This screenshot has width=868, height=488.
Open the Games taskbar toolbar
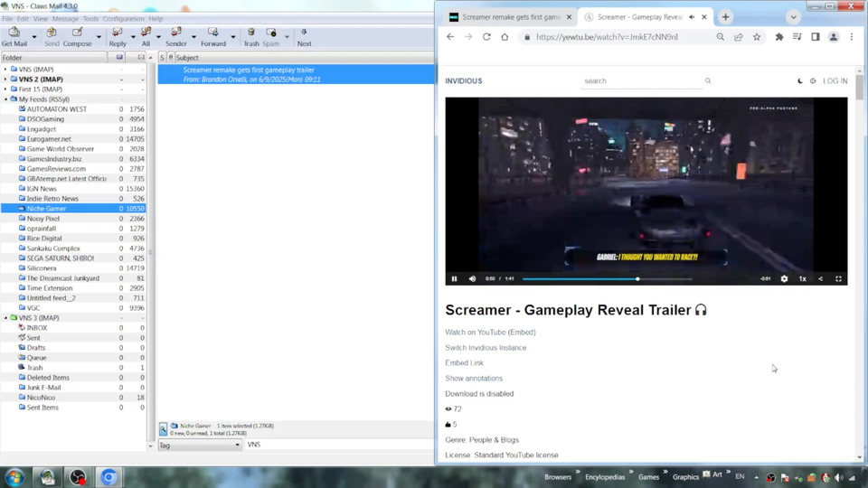[x=648, y=477]
